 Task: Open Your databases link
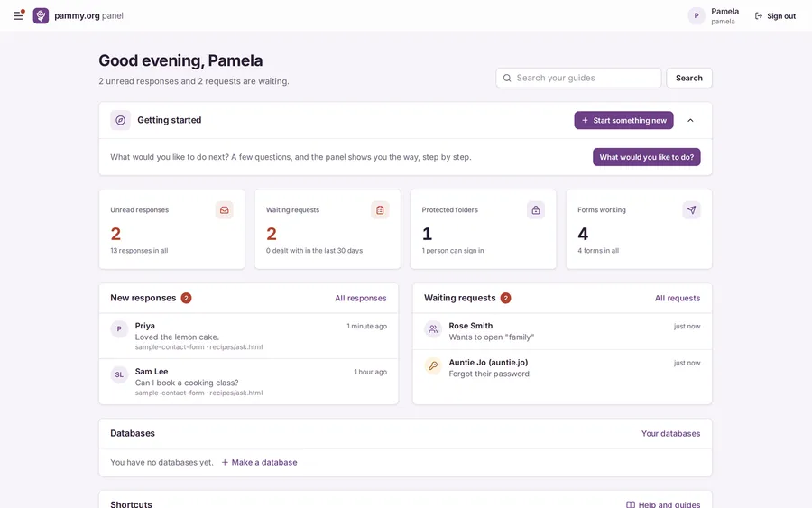pos(670,433)
